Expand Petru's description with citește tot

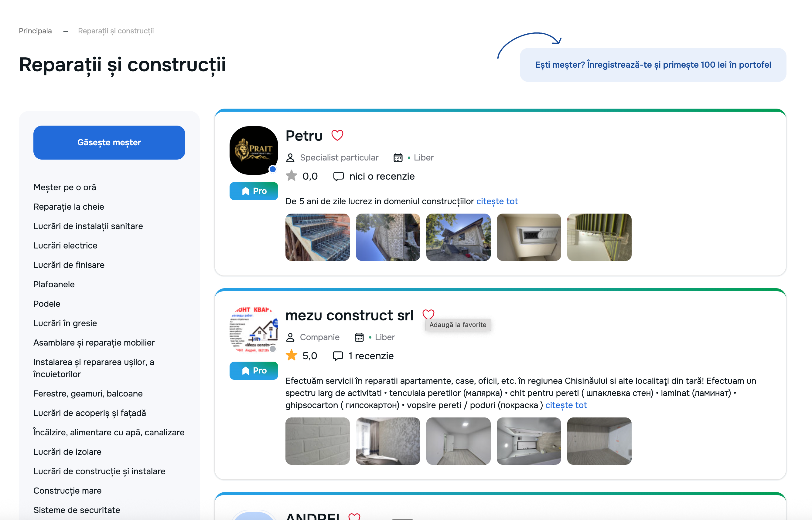click(x=497, y=201)
